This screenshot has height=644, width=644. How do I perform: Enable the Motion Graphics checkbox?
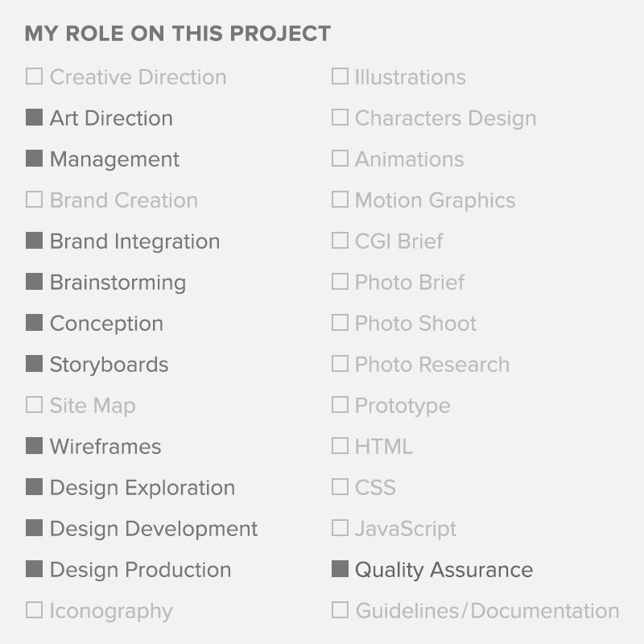[x=340, y=200]
